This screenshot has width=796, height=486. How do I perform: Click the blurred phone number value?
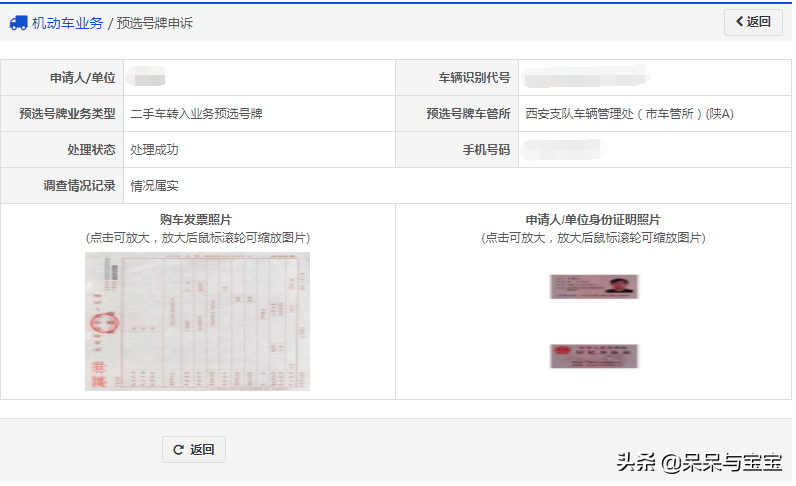pos(565,150)
